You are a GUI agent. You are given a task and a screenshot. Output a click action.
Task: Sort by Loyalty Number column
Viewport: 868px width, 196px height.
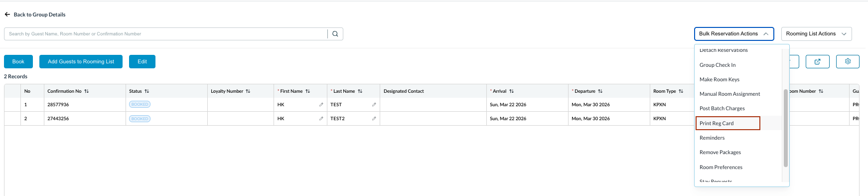(x=248, y=91)
